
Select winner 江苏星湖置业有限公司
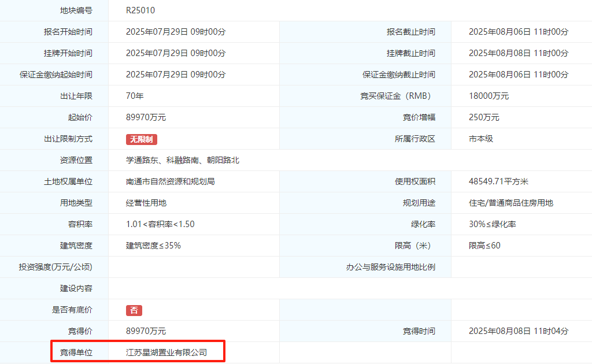[x=166, y=352]
